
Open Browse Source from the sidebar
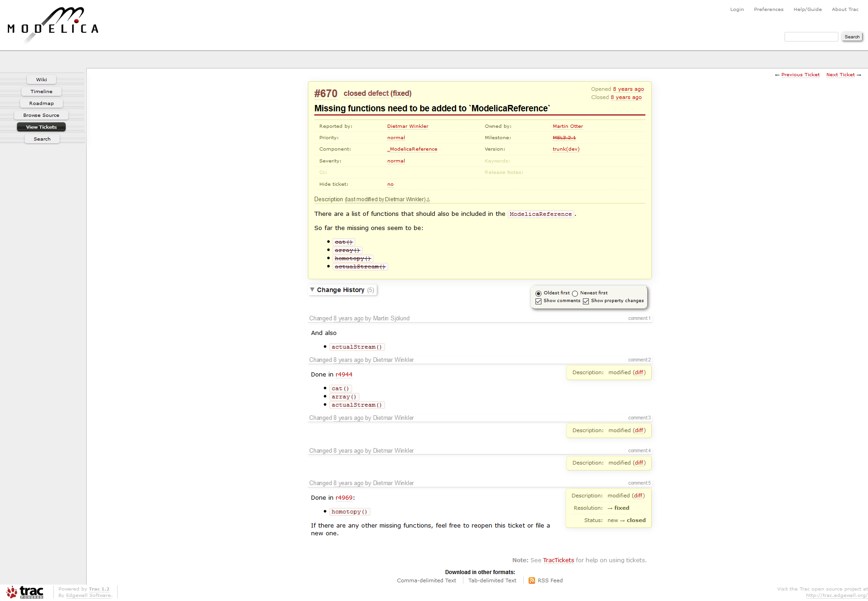click(x=41, y=115)
